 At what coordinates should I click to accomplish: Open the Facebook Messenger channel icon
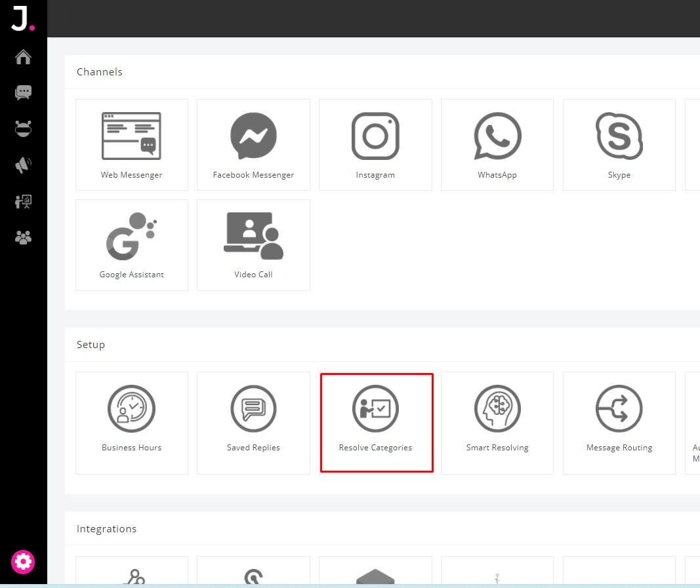[x=253, y=136]
